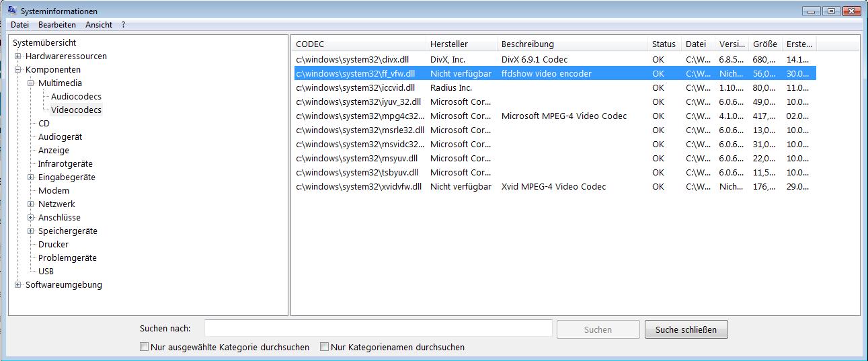868x361 pixels.
Task: Expand the Hardwareressourcen tree node
Action: tap(18, 56)
